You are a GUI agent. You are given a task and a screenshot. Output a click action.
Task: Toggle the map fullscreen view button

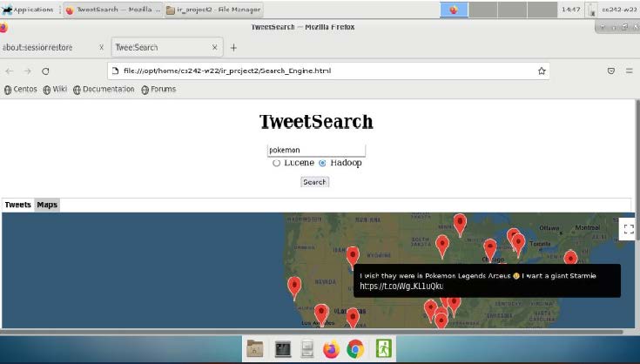(629, 229)
